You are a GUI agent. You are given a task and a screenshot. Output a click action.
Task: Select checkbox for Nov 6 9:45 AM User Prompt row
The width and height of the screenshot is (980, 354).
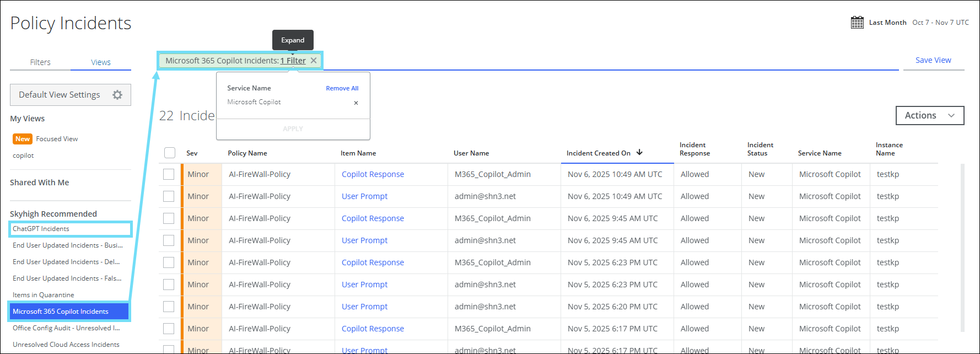point(169,240)
